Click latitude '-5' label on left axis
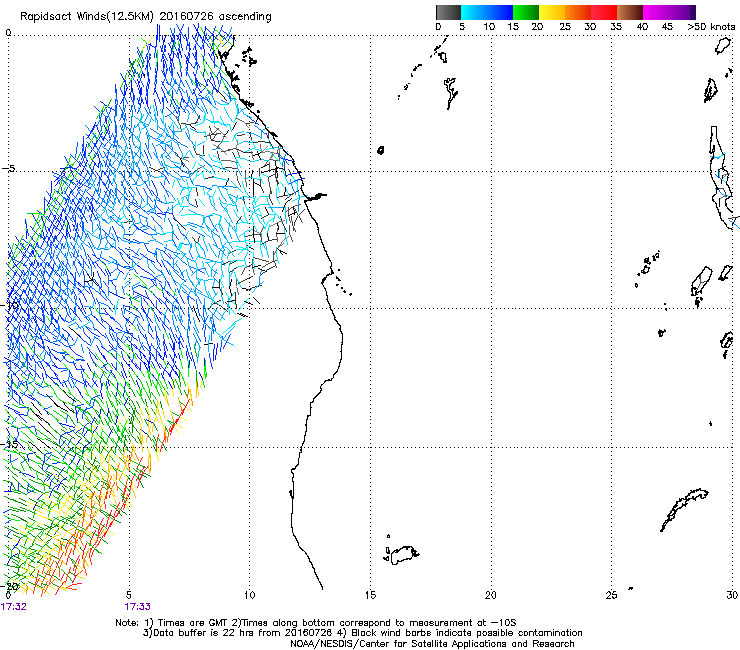This screenshot has width=740, height=650. [x=9, y=169]
